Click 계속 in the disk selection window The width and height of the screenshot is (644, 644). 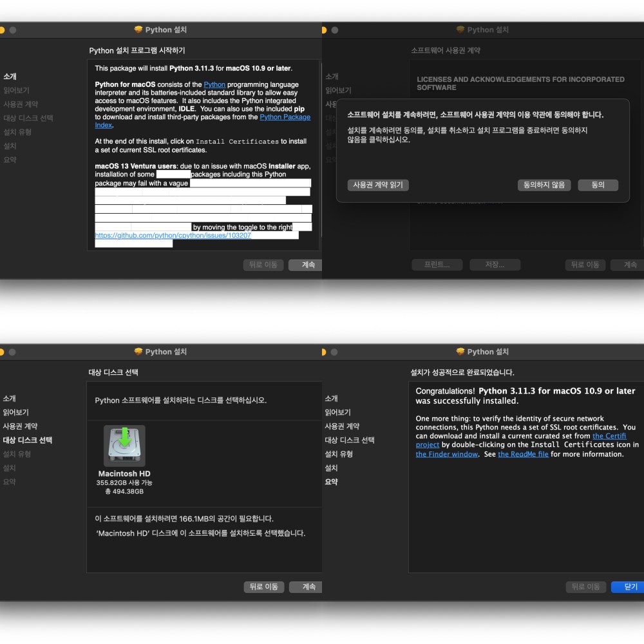[305, 587]
